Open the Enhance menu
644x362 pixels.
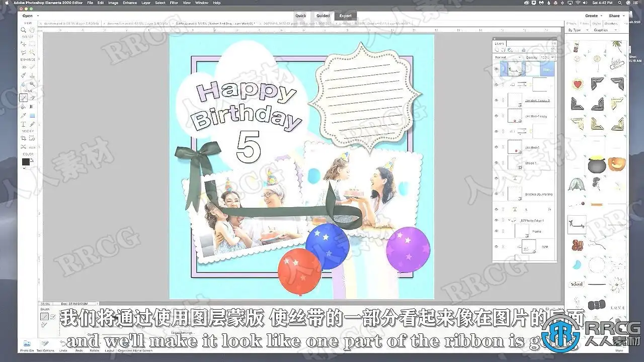[x=130, y=3]
